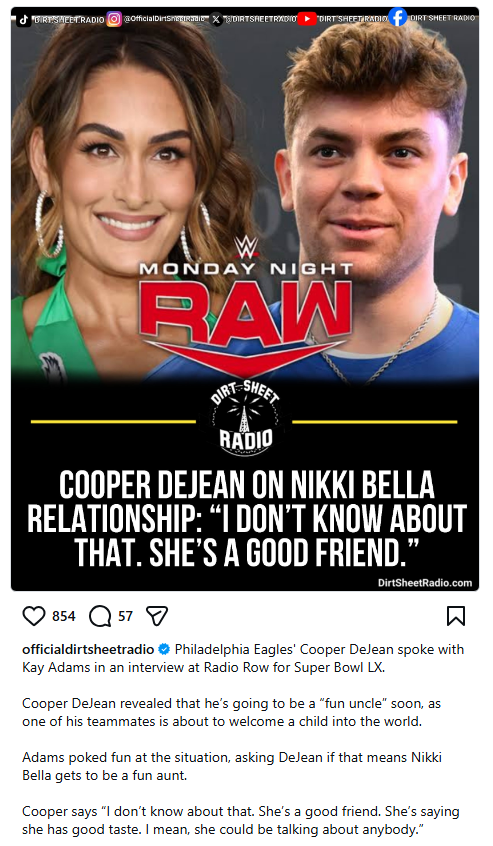493x846 pixels.
Task: Click the 57 comments count
Action: pos(125,616)
